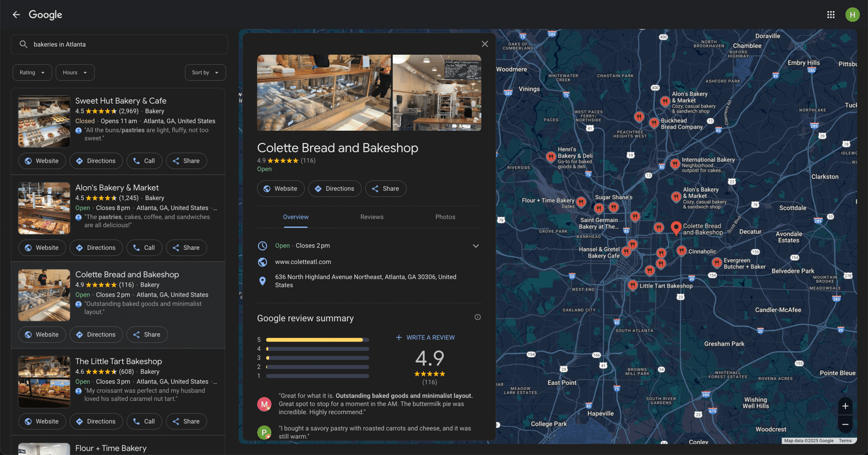
Task: Select the Flour + Time Bakery map pin
Action: [x=581, y=202]
